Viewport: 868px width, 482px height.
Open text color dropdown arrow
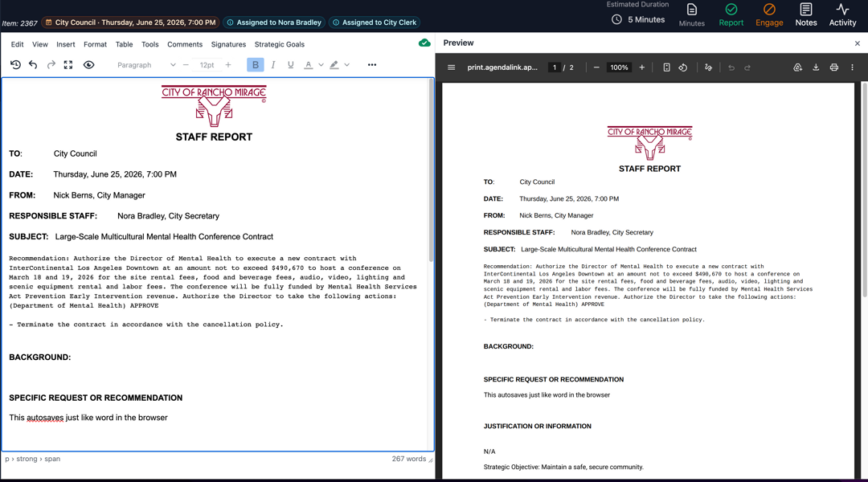coord(321,65)
